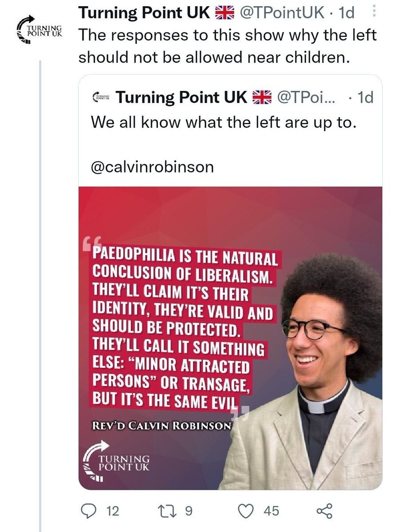Click the main tweet's 1d timestamp
The image size is (394, 532).
point(346,13)
